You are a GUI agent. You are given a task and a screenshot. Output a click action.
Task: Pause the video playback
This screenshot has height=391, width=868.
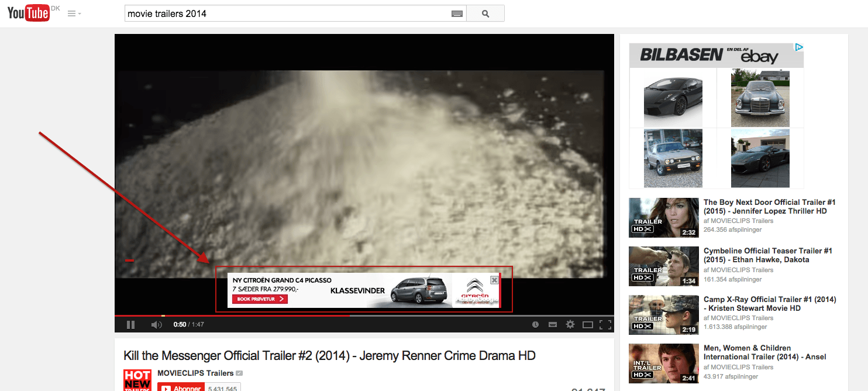point(131,324)
